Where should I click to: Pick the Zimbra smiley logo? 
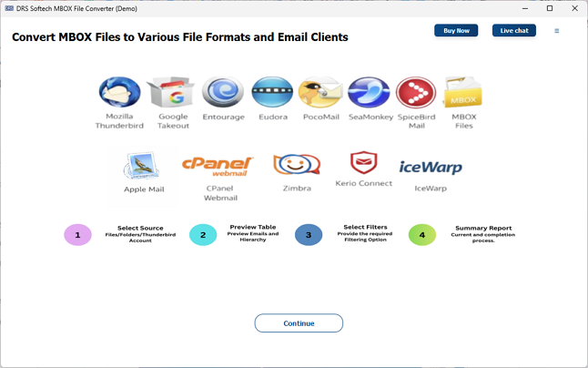point(297,164)
